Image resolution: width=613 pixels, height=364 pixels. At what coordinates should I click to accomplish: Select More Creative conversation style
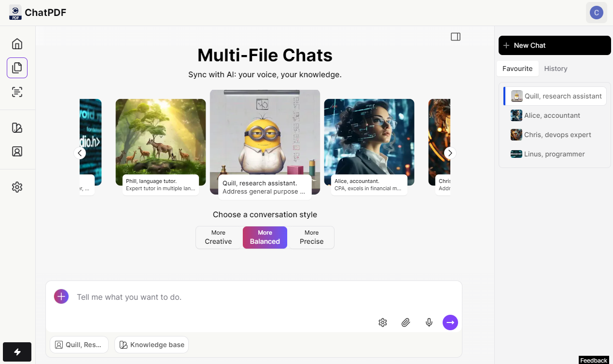(219, 238)
